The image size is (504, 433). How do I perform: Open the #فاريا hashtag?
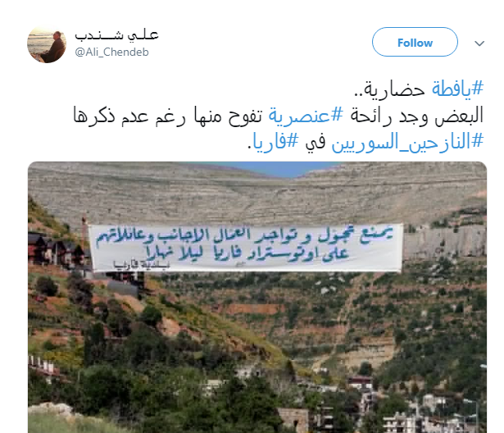coord(275,142)
